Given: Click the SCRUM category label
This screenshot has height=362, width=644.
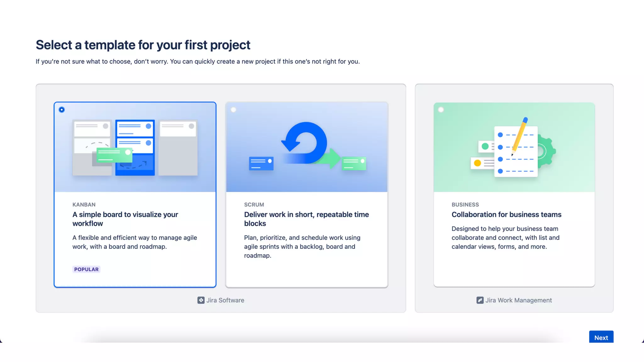Looking at the screenshot, I should 254,205.
